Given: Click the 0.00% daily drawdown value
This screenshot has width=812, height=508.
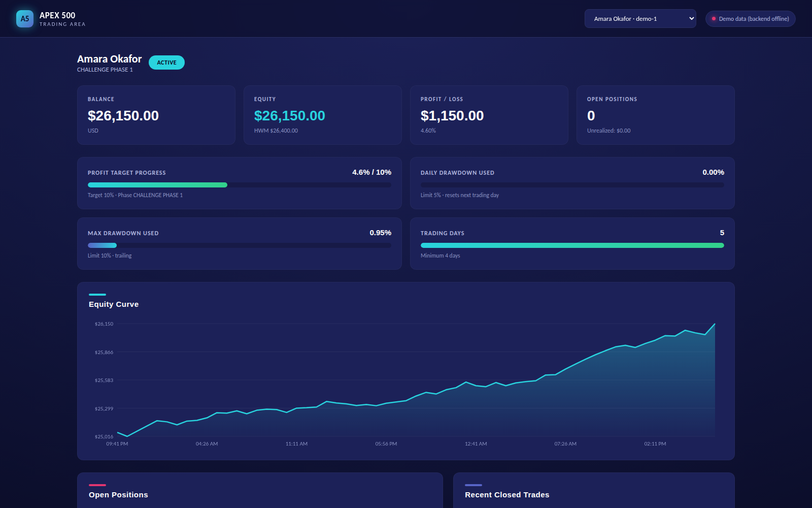Looking at the screenshot, I should coord(713,172).
